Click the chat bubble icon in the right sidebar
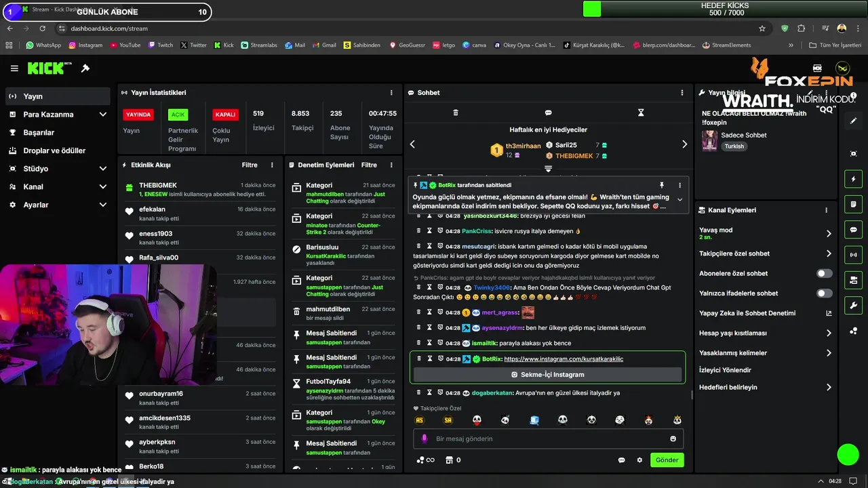Image resolution: width=868 pixels, height=488 pixels. [x=854, y=230]
